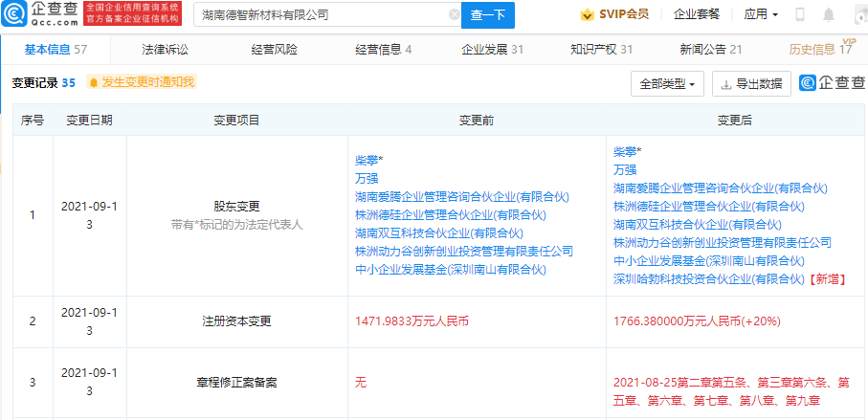
Task: Open 株洲动力谷创新创业投资管理 in 变更后 column
Action: [723, 242]
